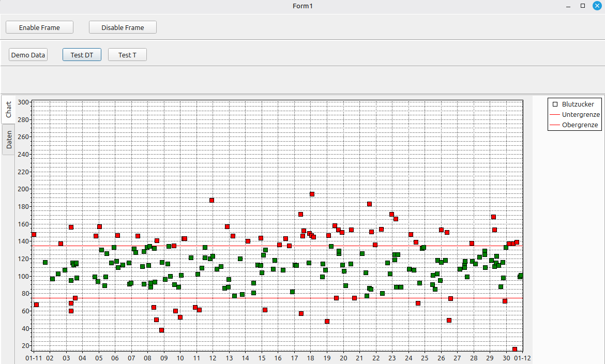Close the Form1 window
605x364 pixels.
point(597,6)
